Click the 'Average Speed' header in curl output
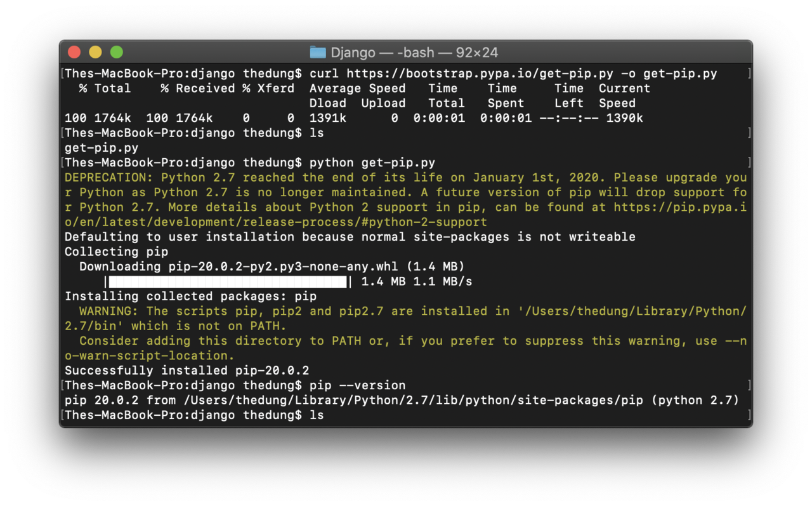The image size is (812, 506). [x=357, y=88]
